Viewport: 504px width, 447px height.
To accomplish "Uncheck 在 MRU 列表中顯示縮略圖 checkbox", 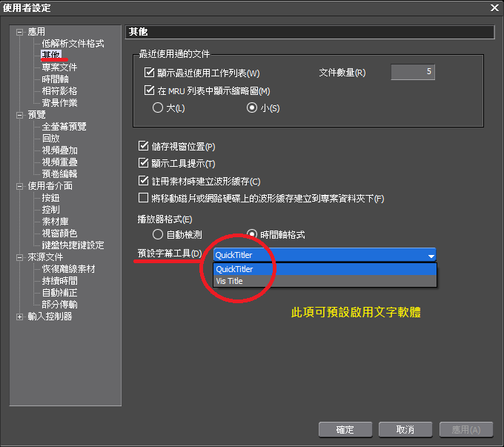I will click(148, 90).
